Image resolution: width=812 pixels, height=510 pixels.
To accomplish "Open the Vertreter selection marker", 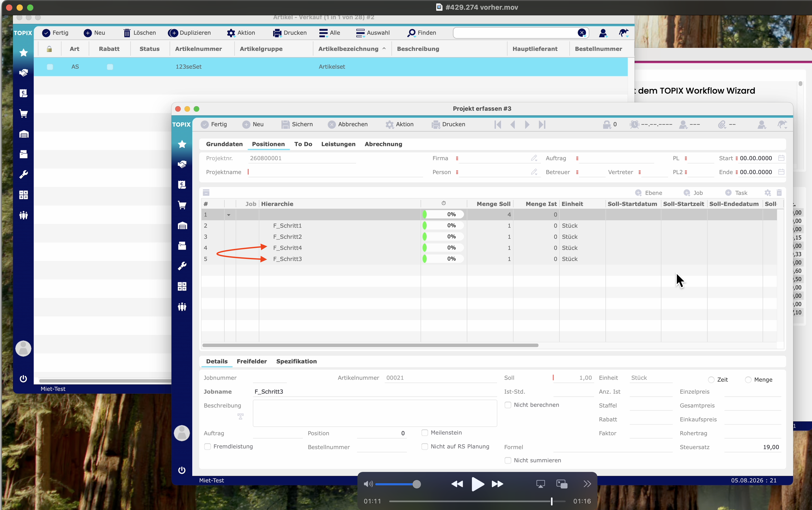I will [639, 172].
